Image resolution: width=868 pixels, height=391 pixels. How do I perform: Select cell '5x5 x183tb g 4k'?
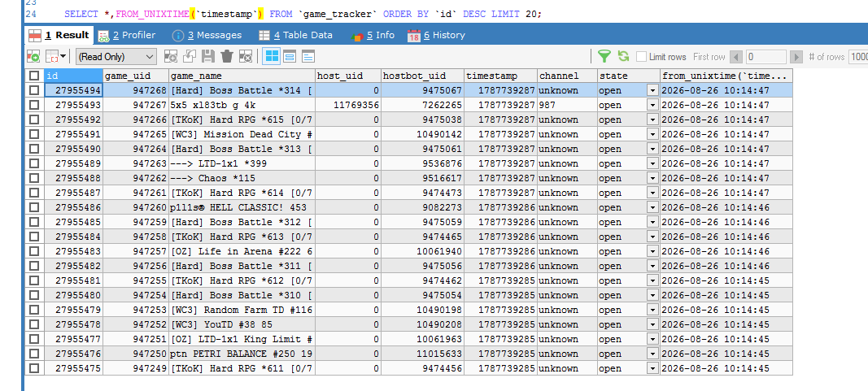(242, 105)
